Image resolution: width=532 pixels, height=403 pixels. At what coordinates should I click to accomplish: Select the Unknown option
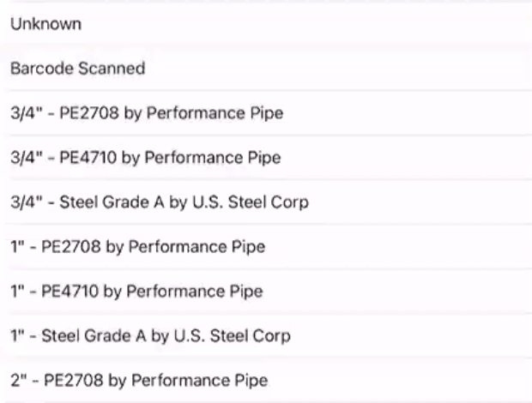(46, 24)
